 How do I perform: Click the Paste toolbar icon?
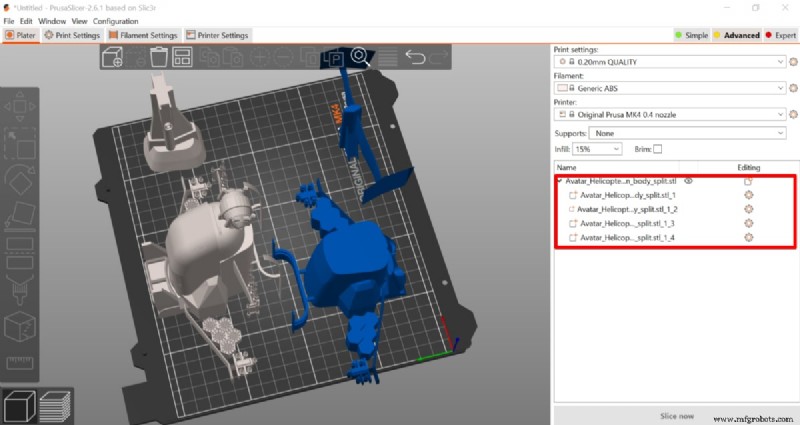(x=233, y=57)
